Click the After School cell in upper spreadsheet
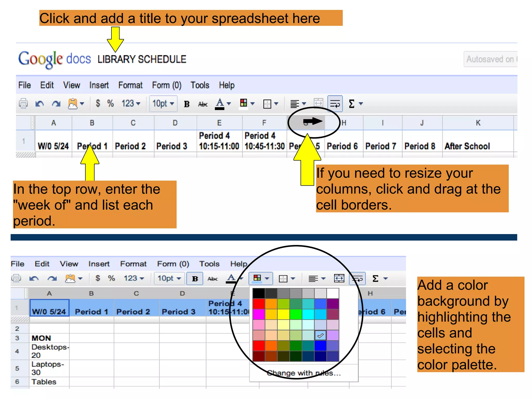The image size is (532, 399). click(478, 141)
